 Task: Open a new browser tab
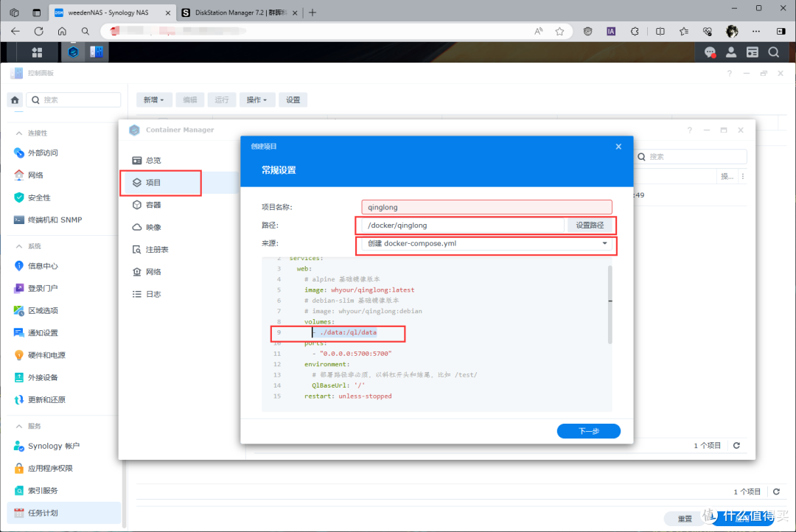tap(313, 13)
